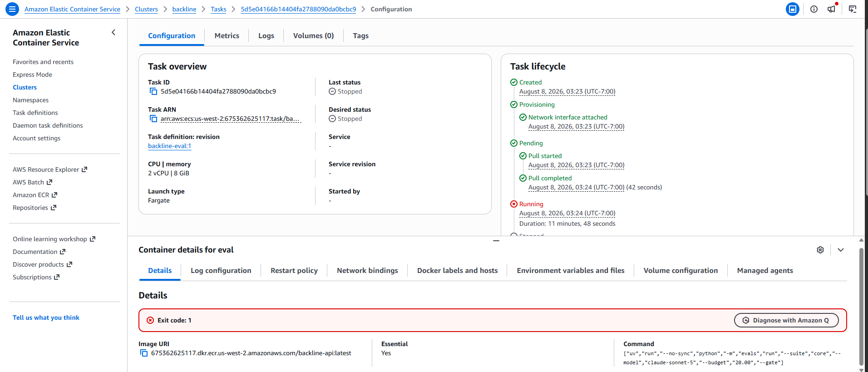Click the Created timestamp August 8, 2026, 03:23
The image size is (868, 372).
coord(567,92)
